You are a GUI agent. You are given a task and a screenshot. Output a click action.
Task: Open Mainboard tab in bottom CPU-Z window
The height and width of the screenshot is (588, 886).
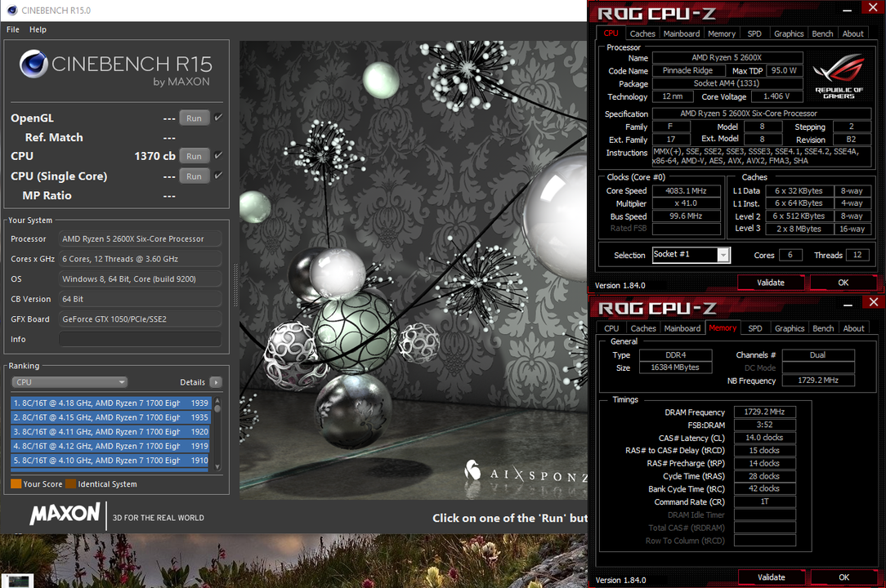pyautogui.click(x=682, y=328)
